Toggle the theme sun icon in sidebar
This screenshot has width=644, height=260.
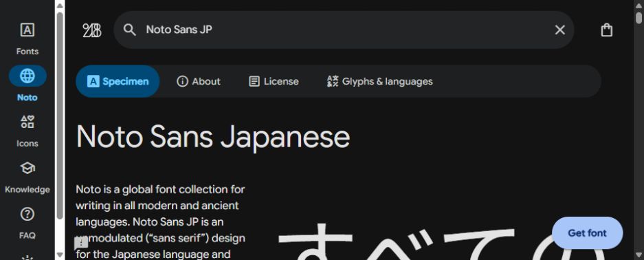coord(27,257)
